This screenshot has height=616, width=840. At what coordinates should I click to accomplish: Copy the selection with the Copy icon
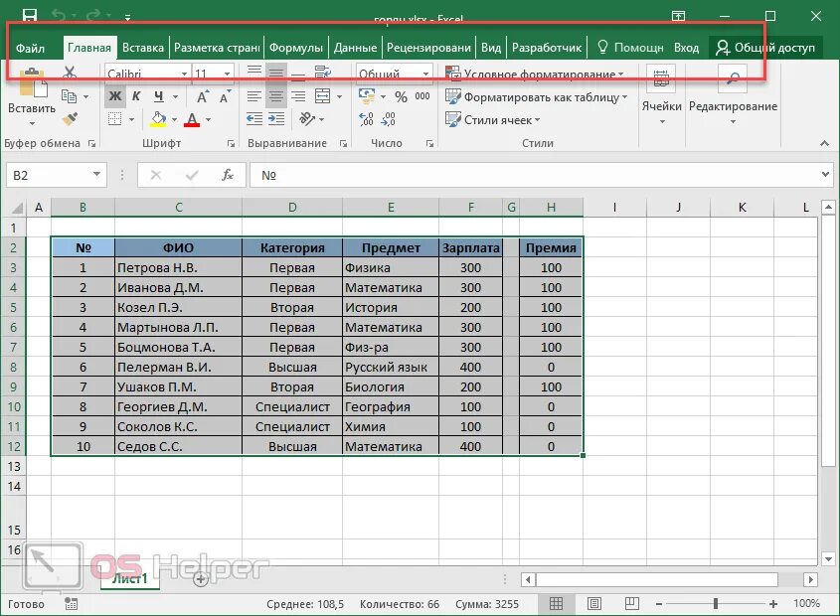(69, 96)
